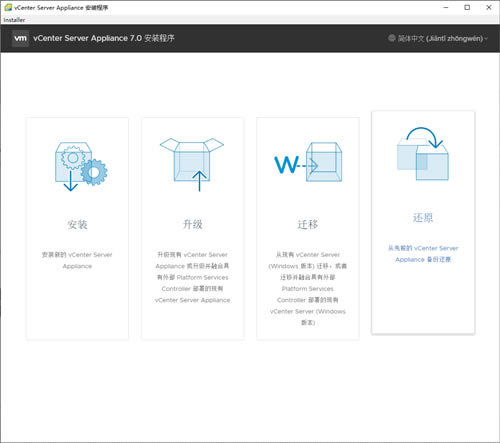Minimize the installer window
The height and width of the screenshot is (443, 500).
pyautogui.click(x=446, y=7)
